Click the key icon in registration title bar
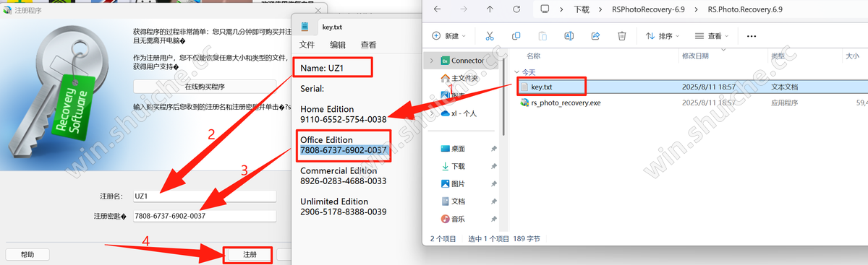 (8, 11)
